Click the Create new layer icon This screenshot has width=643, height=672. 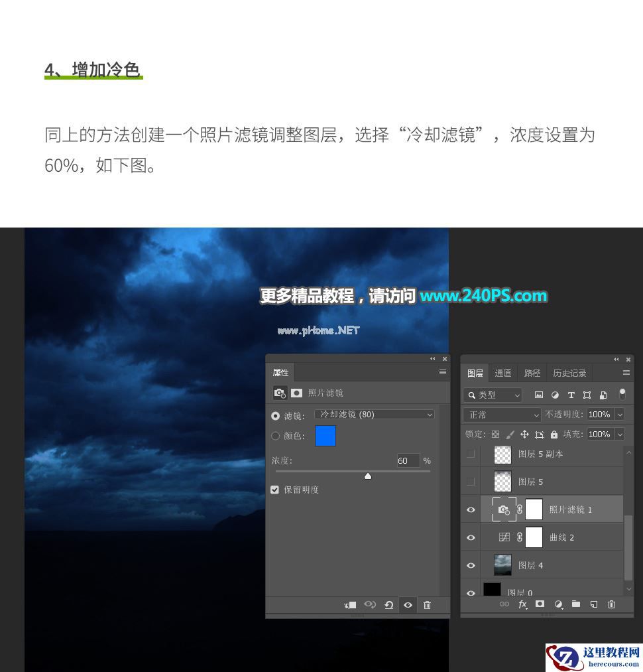point(594,604)
